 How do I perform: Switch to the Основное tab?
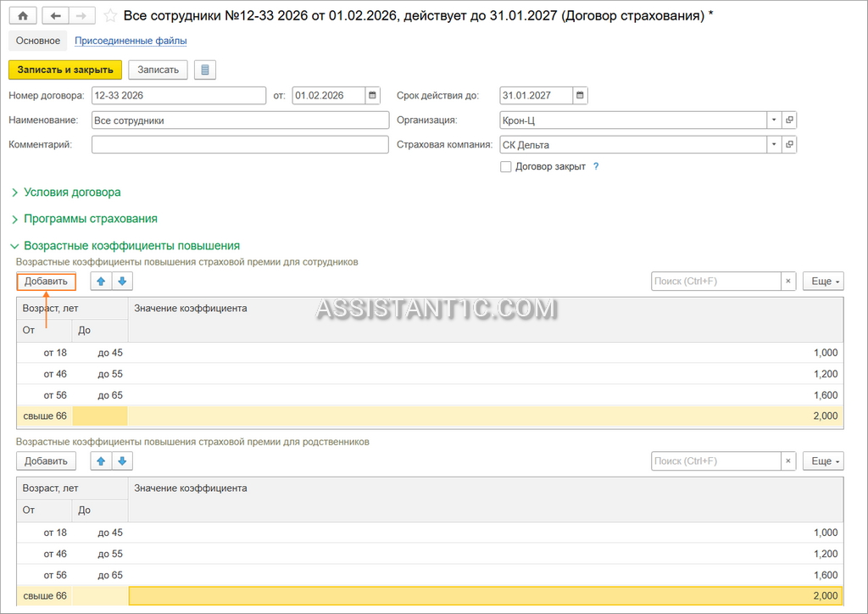(x=37, y=41)
